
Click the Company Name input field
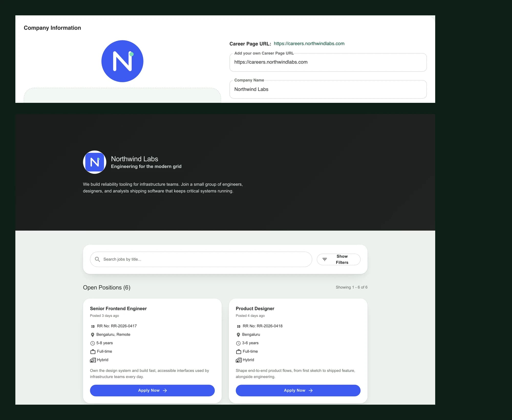[x=328, y=89]
